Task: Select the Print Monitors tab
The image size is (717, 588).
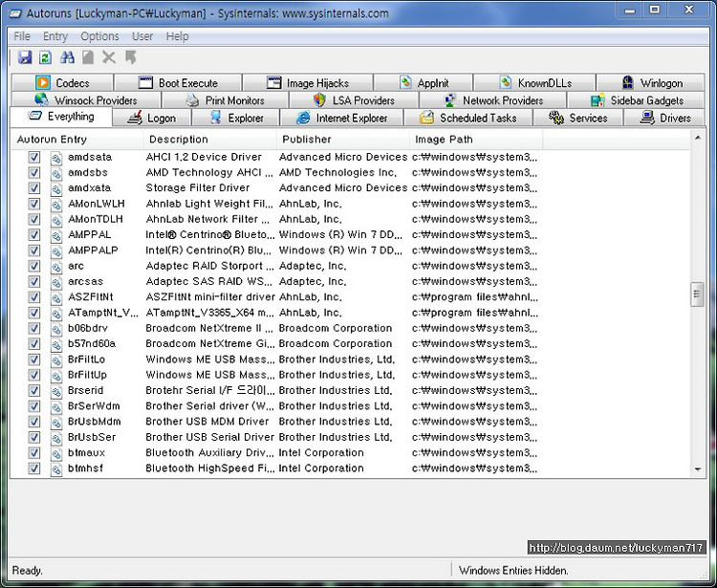Action: [226, 100]
